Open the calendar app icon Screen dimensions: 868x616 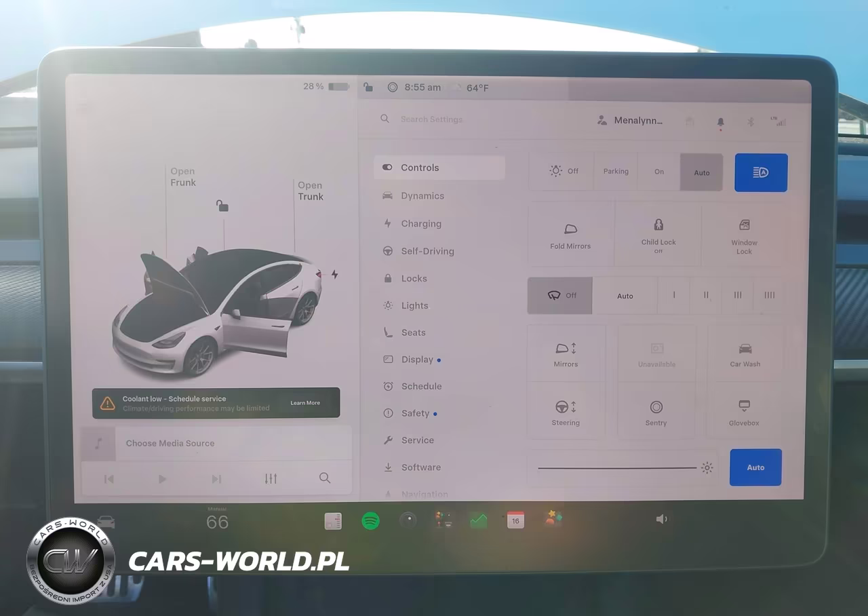point(515,520)
